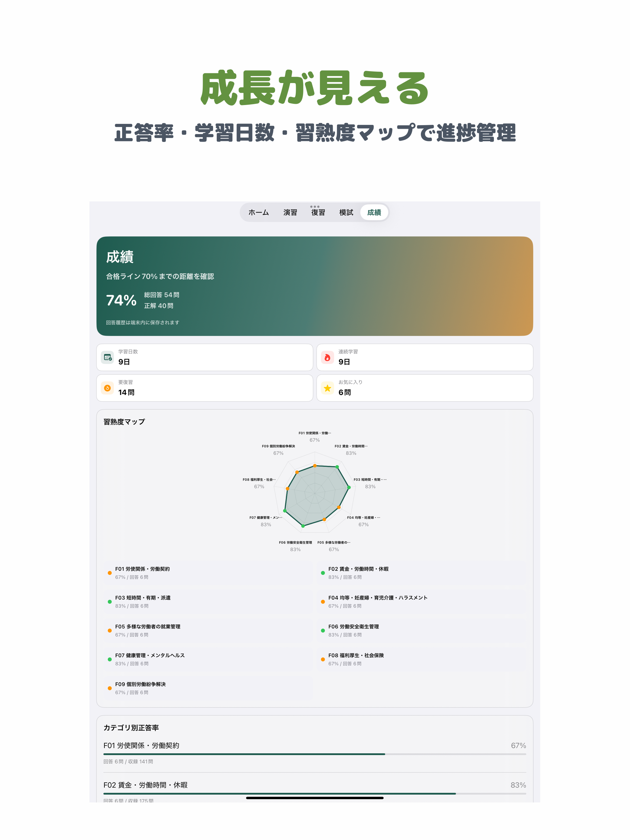Viewport: 630px width, 840px height.
Task: Click the star icon for お気に入り
Action: pyautogui.click(x=327, y=388)
